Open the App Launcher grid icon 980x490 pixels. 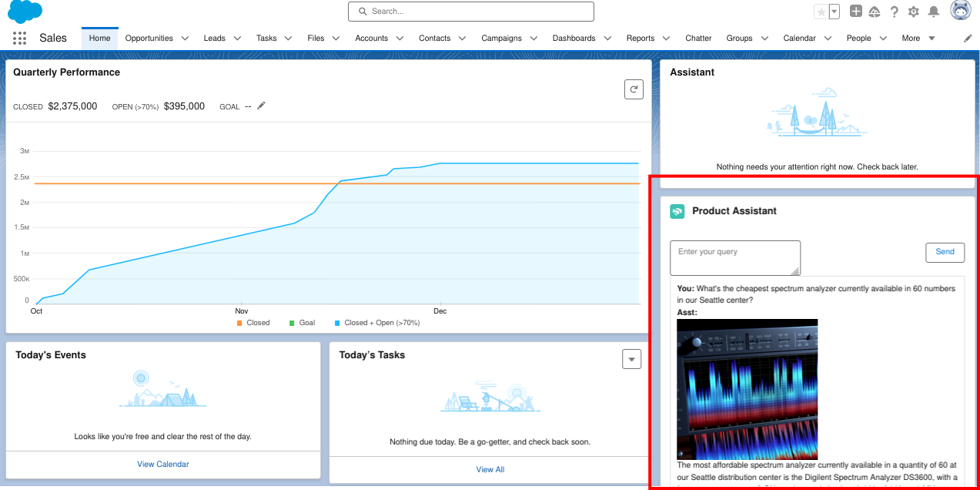pyautogui.click(x=19, y=38)
